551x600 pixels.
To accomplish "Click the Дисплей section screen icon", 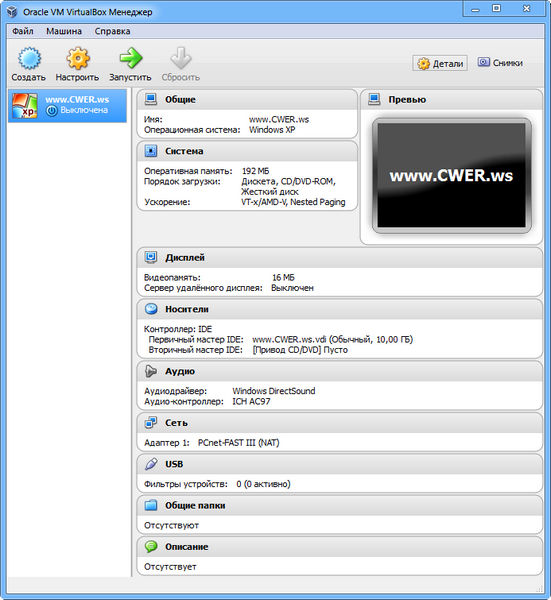I will coord(151,258).
